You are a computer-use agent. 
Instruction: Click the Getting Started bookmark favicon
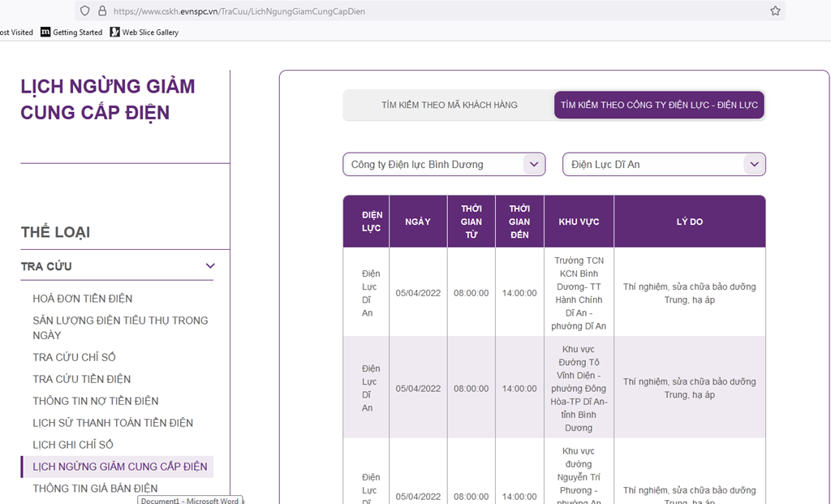click(45, 32)
